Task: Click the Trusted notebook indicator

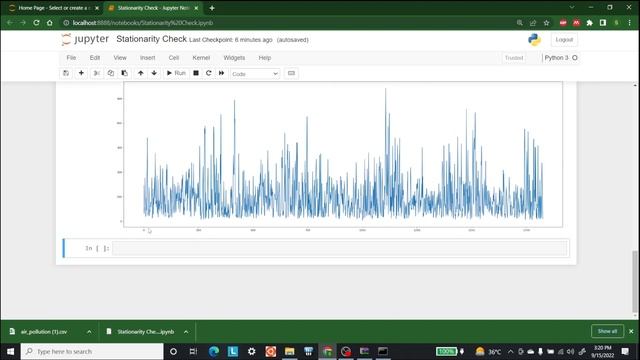Action: (514, 58)
